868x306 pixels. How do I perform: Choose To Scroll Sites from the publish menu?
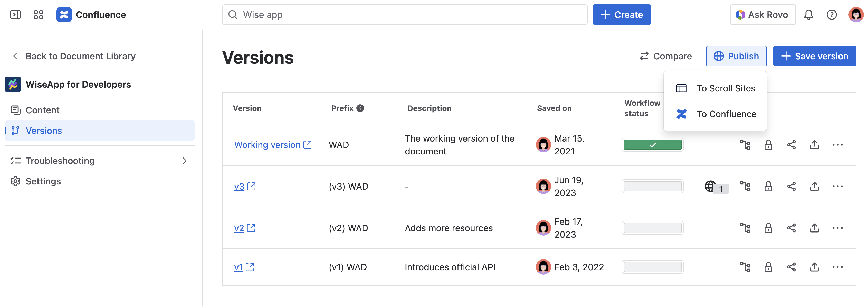tap(726, 88)
